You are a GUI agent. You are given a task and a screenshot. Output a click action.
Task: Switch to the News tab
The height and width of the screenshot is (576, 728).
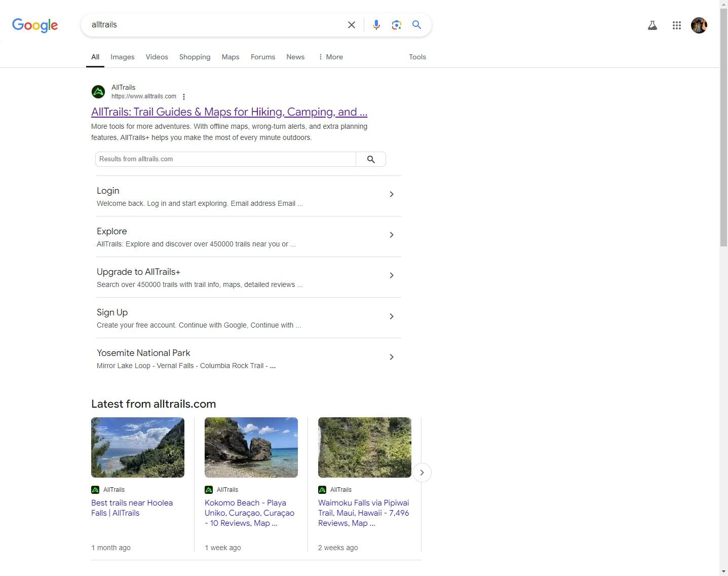pyautogui.click(x=295, y=57)
